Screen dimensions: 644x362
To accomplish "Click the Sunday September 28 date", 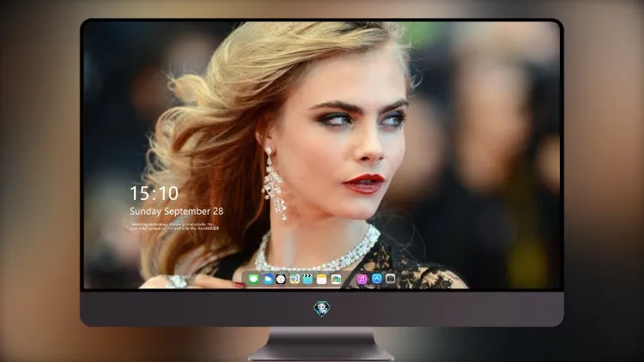I will point(177,211).
